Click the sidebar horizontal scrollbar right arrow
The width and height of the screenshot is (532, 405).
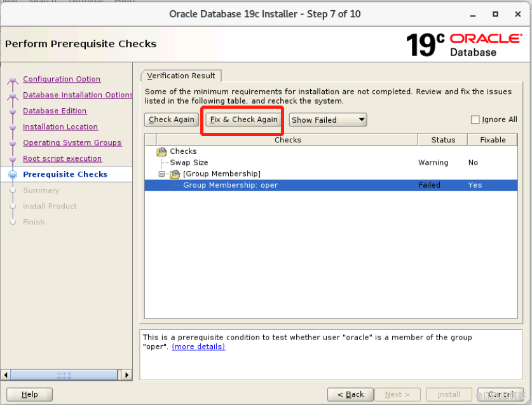[126, 374]
